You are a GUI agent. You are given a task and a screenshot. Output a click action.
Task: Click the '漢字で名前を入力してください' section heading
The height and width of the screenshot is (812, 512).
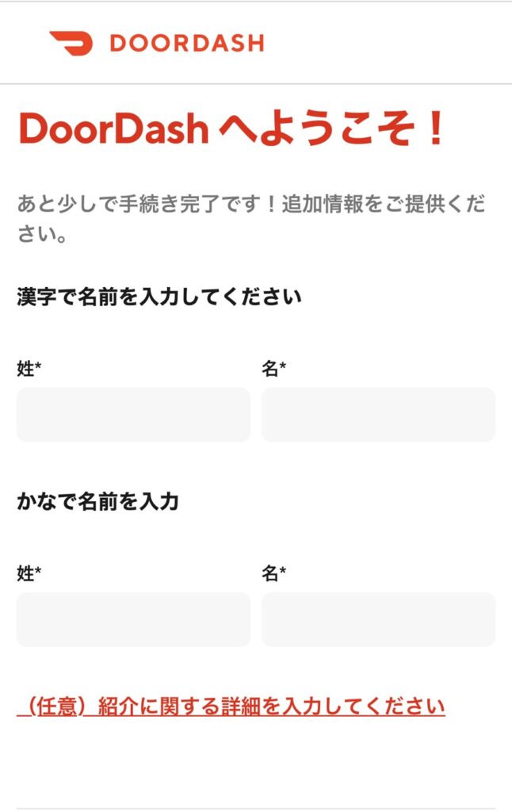(x=159, y=298)
